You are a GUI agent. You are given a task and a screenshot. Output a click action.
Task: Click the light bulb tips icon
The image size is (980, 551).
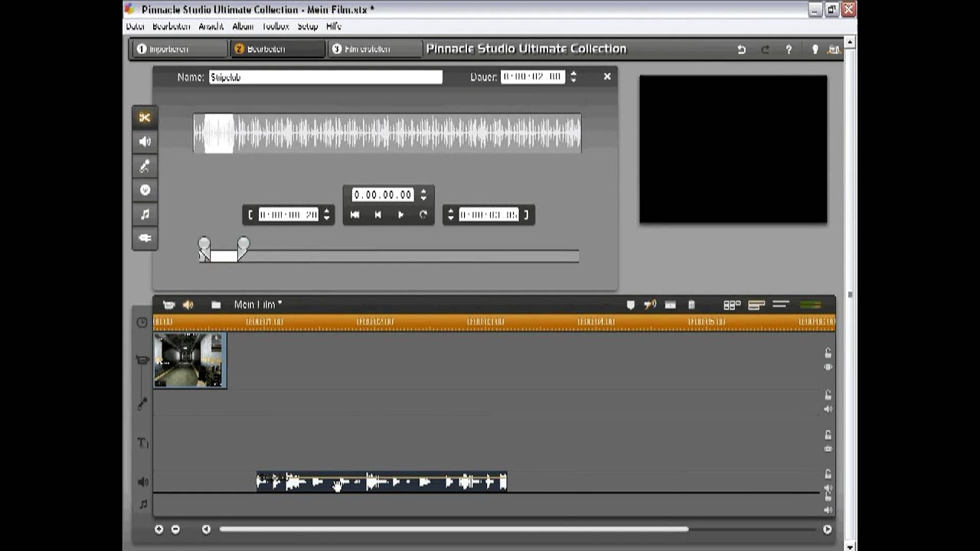click(815, 49)
